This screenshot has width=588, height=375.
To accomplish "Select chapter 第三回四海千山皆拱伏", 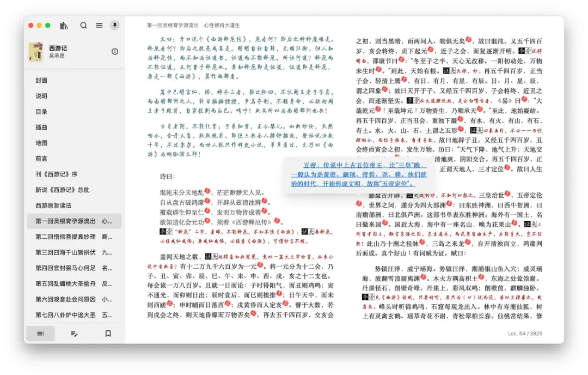I will [74, 252].
